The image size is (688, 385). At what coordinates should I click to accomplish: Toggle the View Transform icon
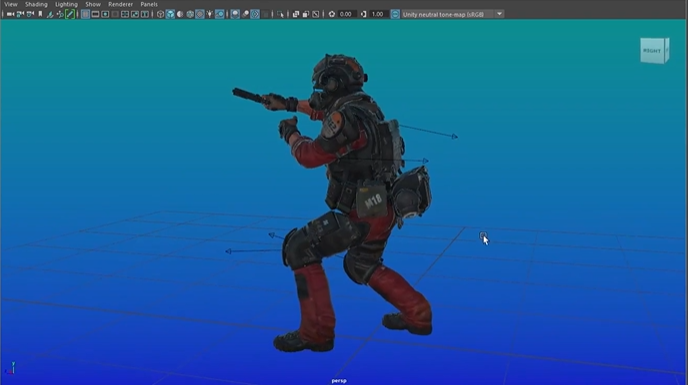point(395,14)
